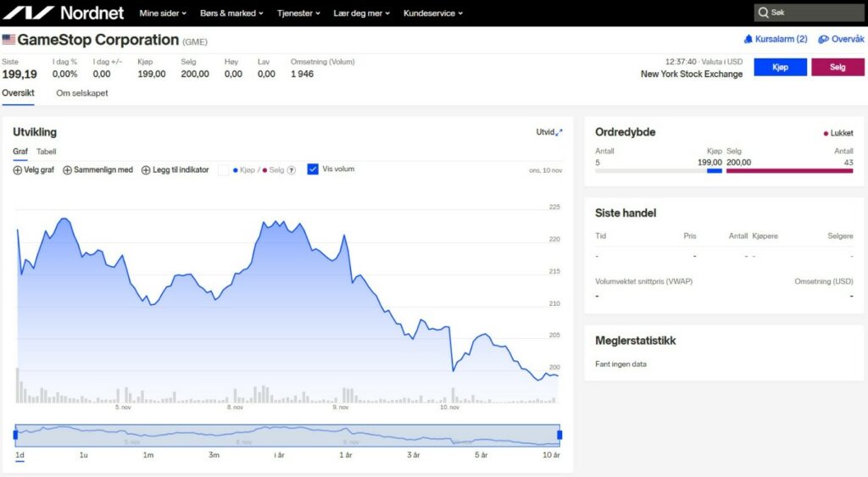
Task: Click the plus icon for Velg graf
Action: pyautogui.click(x=17, y=170)
